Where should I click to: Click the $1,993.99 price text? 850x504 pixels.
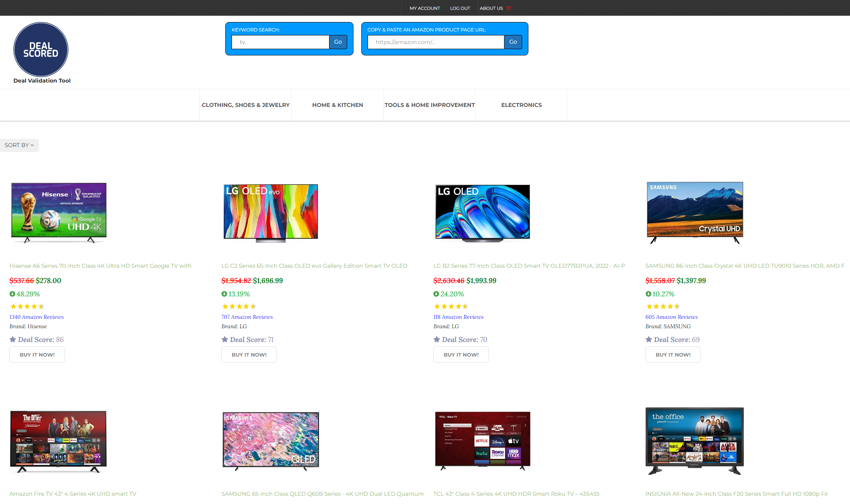click(481, 281)
